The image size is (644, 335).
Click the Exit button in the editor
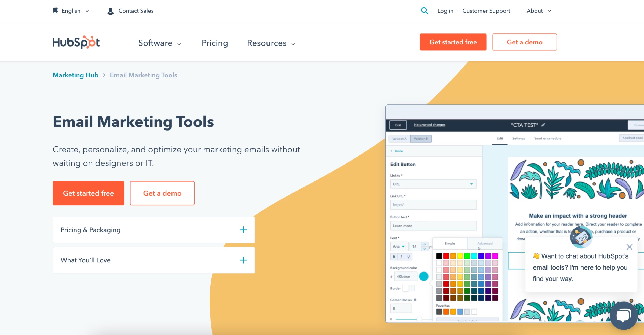coord(398,125)
